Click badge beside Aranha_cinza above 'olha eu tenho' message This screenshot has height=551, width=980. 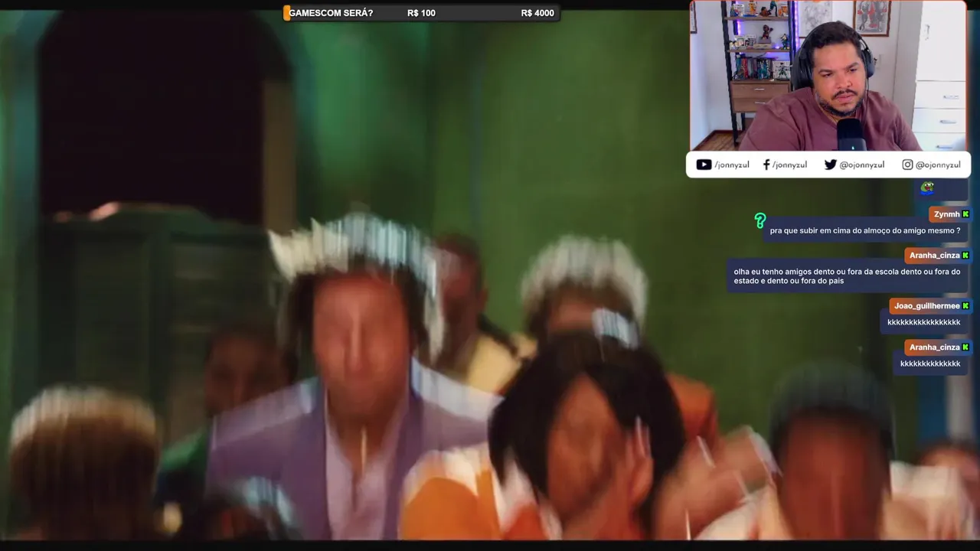[965, 256]
